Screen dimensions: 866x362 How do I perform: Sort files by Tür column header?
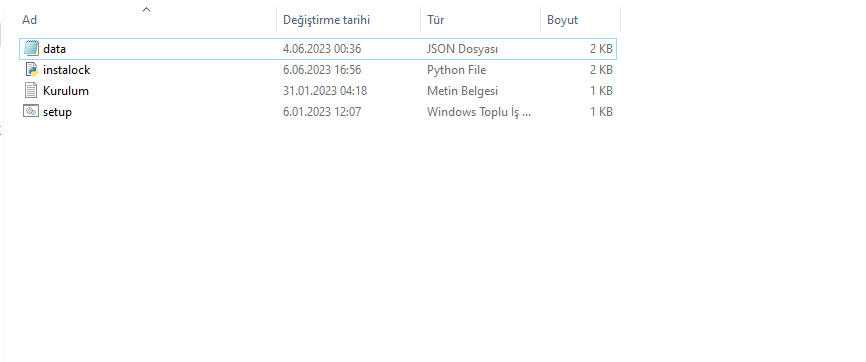[x=436, y=20]
